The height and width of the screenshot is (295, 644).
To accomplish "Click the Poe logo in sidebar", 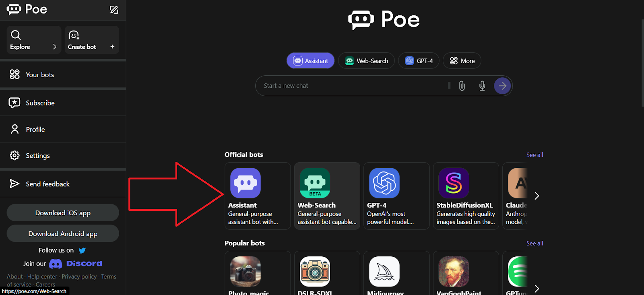I will (x=27, y=9).
